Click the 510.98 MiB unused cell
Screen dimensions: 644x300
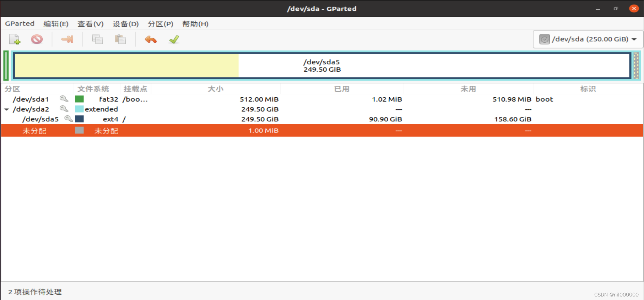tap(512, 99)
